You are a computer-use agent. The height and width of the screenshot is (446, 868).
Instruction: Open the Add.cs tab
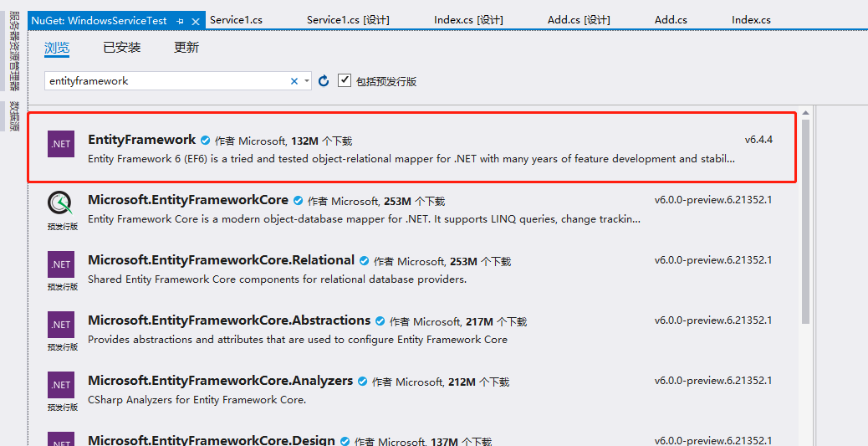[x=671, y=20]
